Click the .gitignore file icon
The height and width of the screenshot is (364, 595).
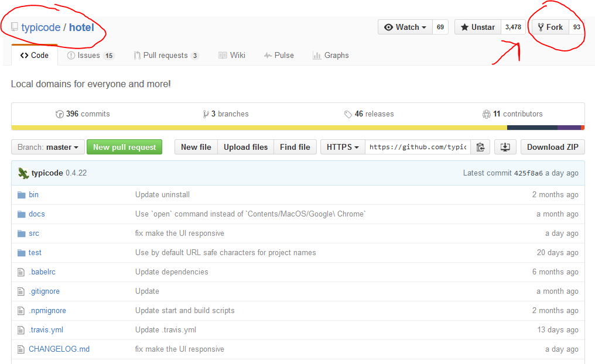tap(21, 291)
